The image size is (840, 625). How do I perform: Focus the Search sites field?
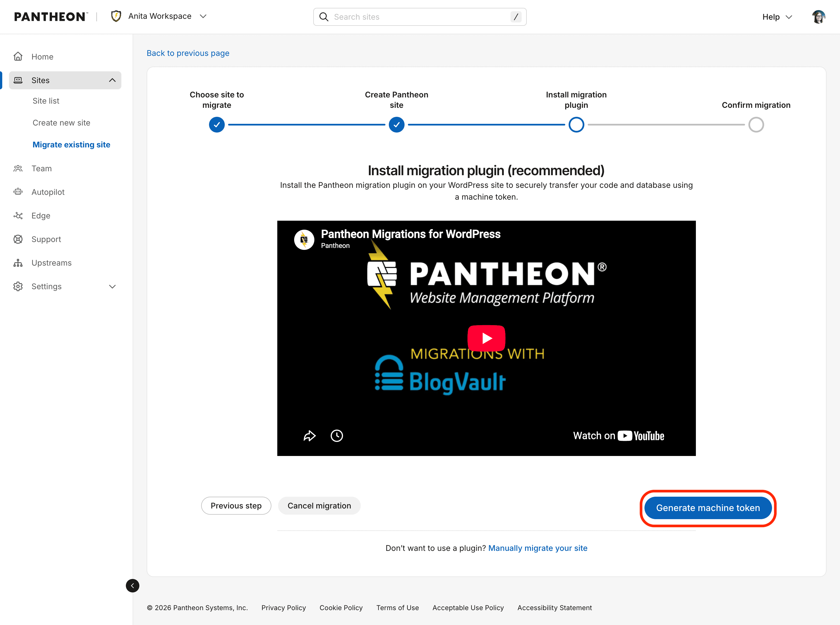(x=420, y=17)
